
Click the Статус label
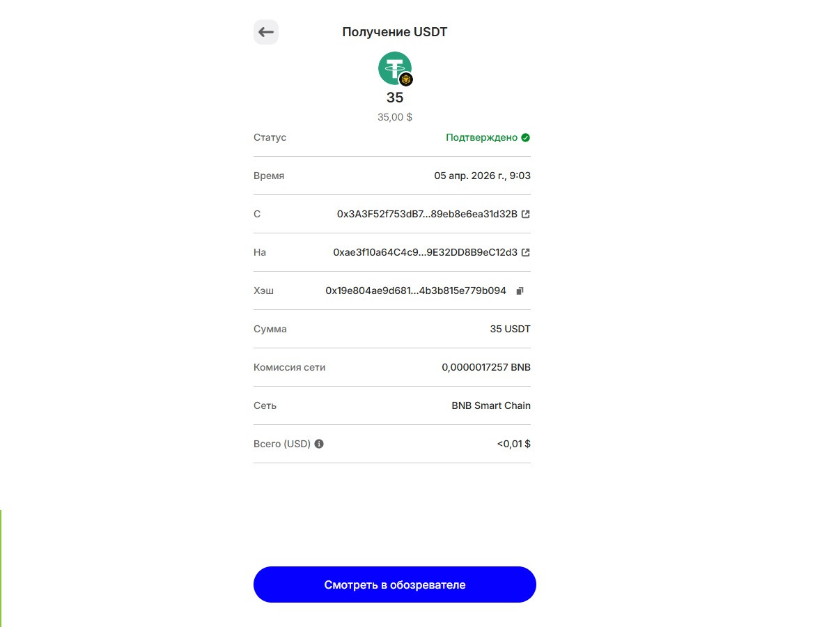(x=270, y=137)
